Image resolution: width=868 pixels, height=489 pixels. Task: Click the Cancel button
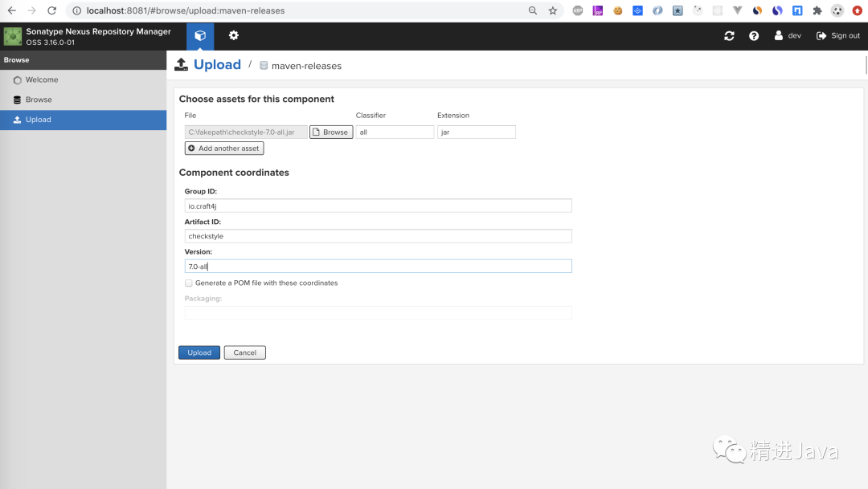click(244, 352)
